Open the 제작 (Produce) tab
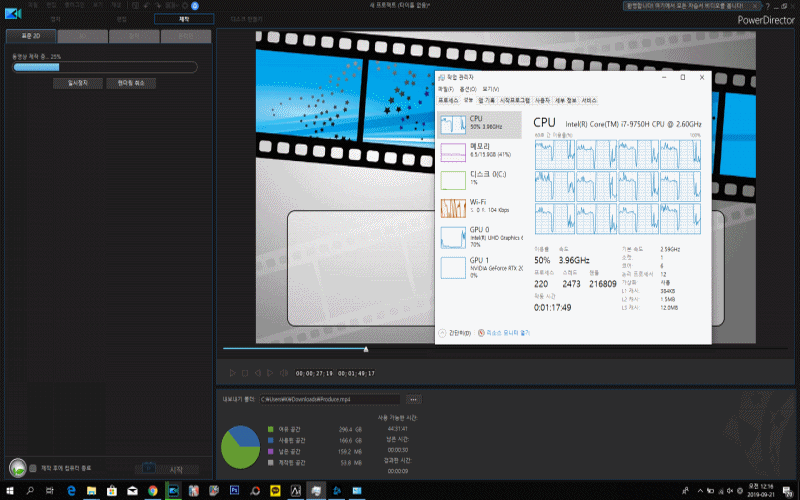 coord(184,19)
